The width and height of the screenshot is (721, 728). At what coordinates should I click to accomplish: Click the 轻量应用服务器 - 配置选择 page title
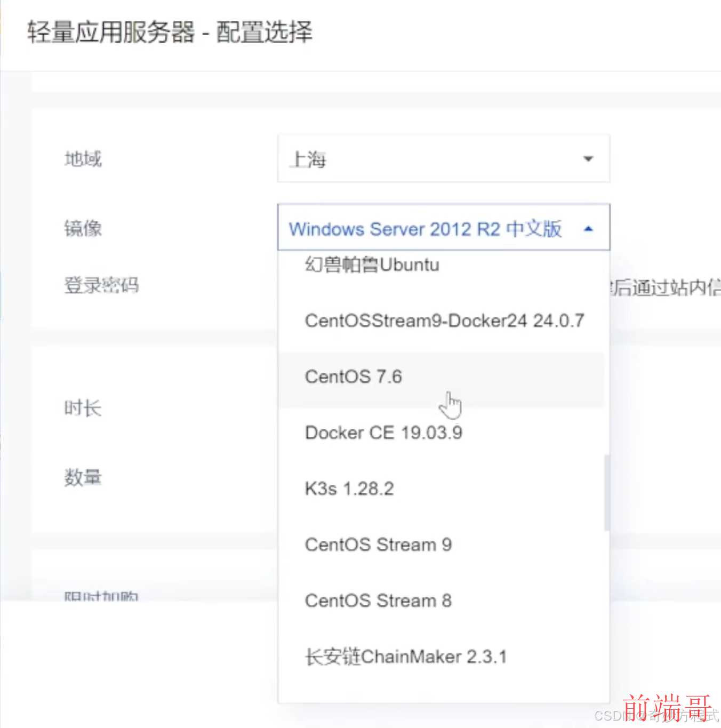coord(170,32)
